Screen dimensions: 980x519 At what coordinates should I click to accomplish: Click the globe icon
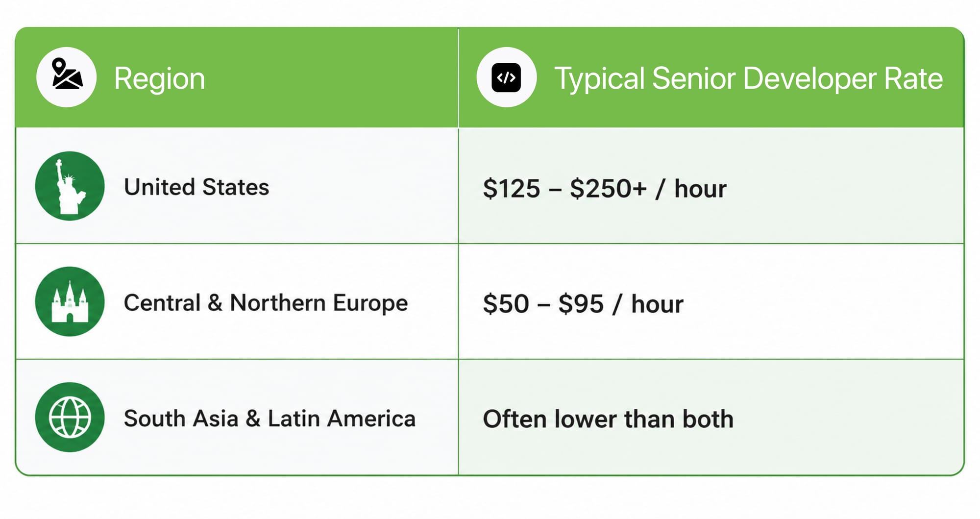point(70,418)
